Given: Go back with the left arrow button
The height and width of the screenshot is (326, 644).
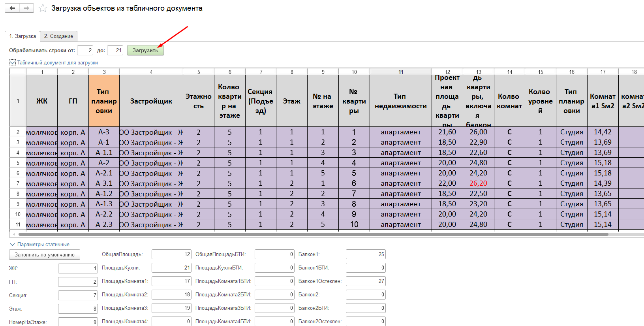Looking at the screenshot, I should [x=12, y=8].
